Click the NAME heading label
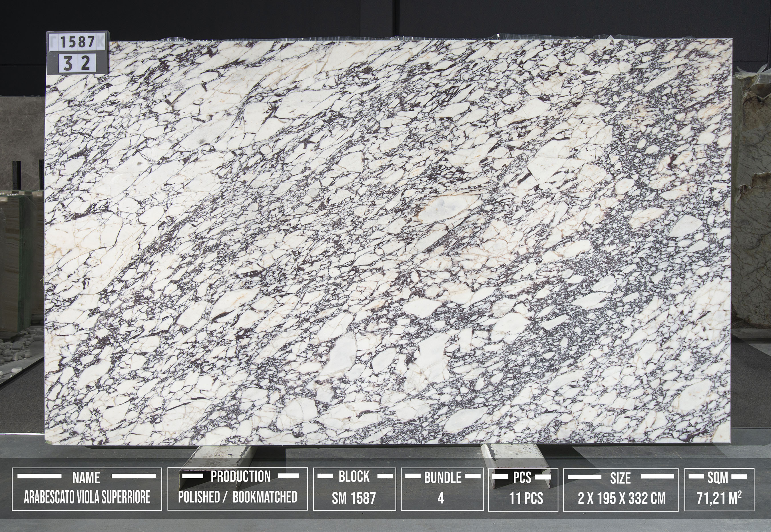The width and height of the screenshot is (771, 532). 86,478
